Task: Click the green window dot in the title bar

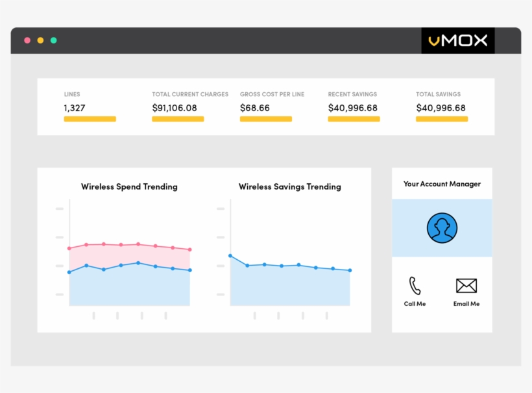Action: [x=53, y=40]
